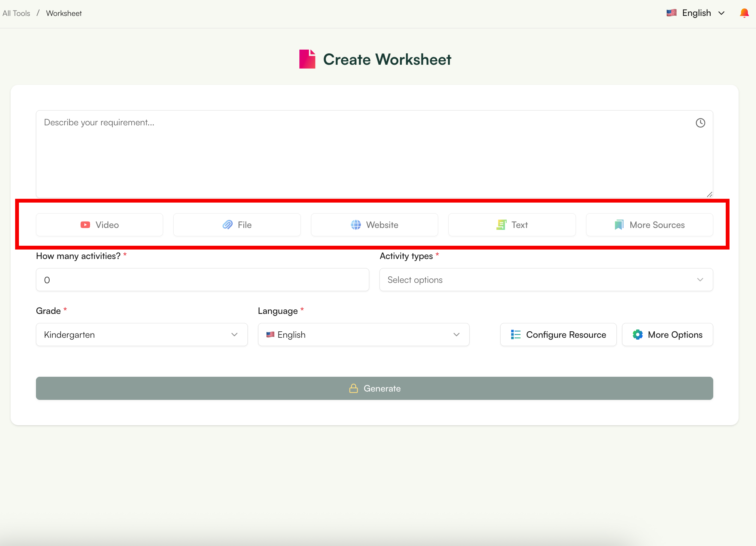The width and height of the screenshot is (756, 546).
Task: Open the Language dropdown set to English
Action: pyautogui.click(x=363, y=334)
